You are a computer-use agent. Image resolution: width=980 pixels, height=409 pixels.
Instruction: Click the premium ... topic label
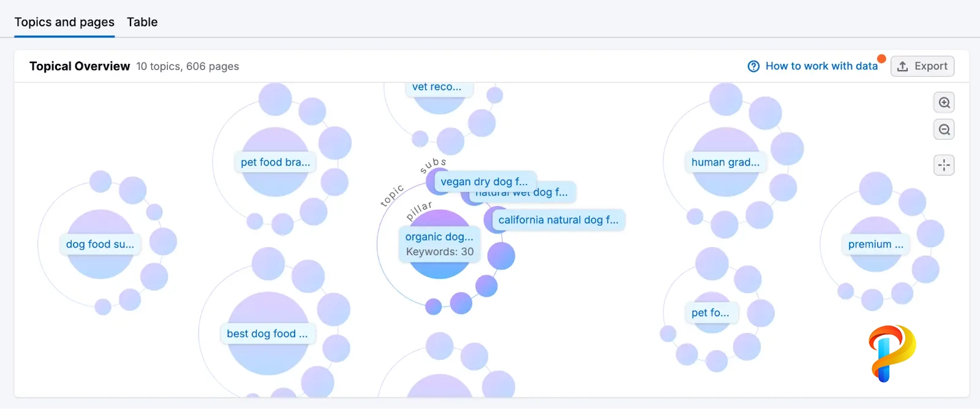[x=875, y=245]
